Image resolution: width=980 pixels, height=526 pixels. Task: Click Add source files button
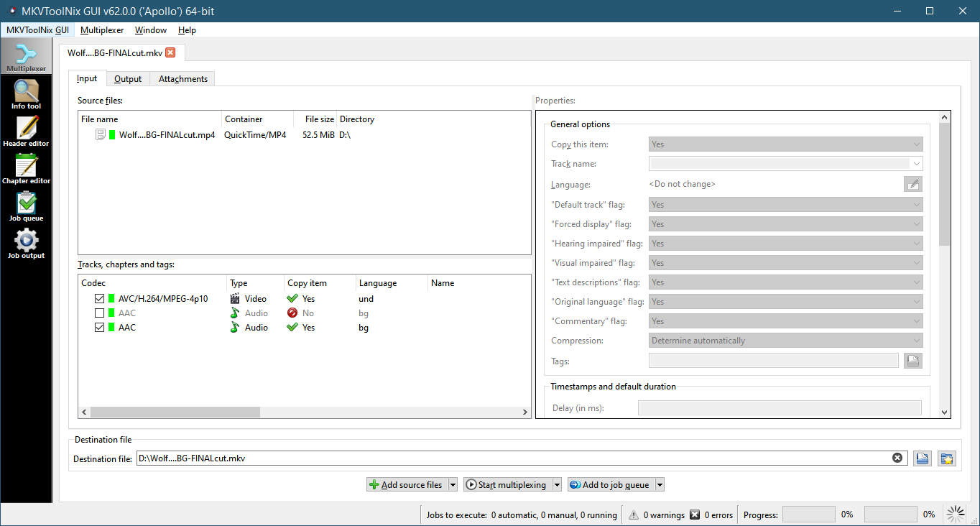407,485
